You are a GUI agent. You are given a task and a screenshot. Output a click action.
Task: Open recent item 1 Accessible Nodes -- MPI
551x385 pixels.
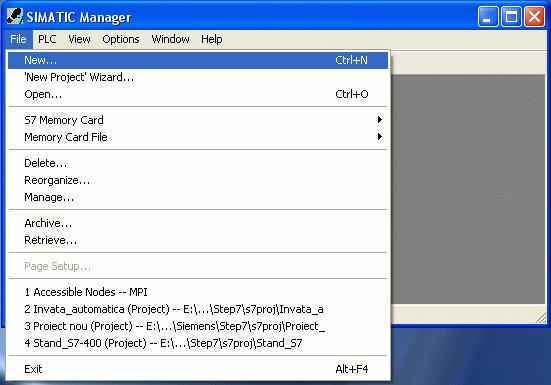pos(198,292)
